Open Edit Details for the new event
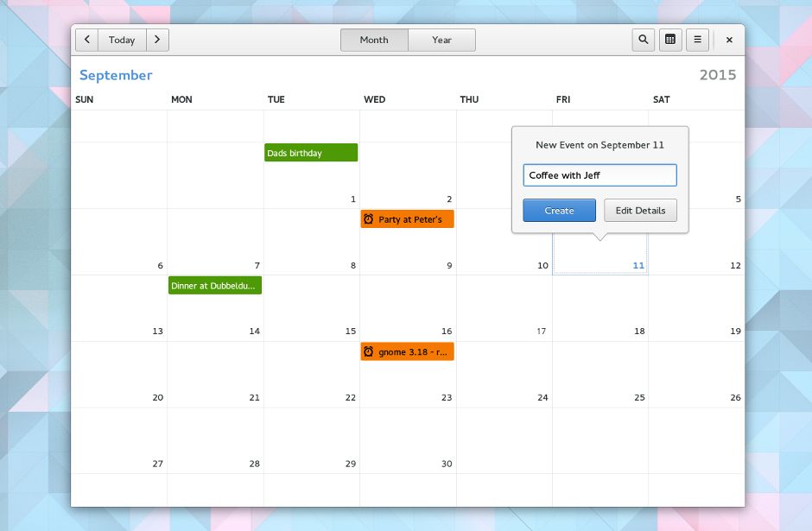 (x=640, y=210)
